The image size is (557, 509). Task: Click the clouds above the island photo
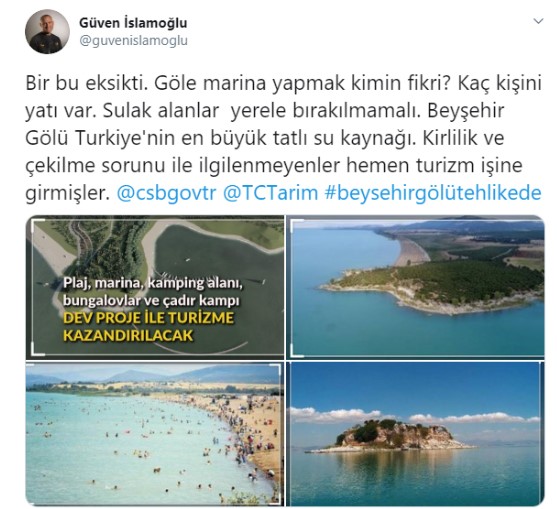[416, 416]
